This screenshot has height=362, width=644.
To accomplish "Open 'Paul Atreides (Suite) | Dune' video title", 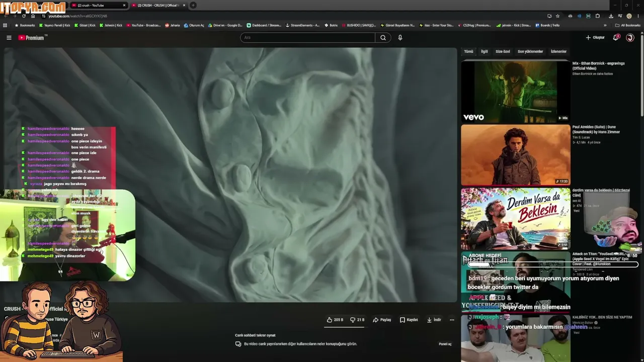I will 596,130.
